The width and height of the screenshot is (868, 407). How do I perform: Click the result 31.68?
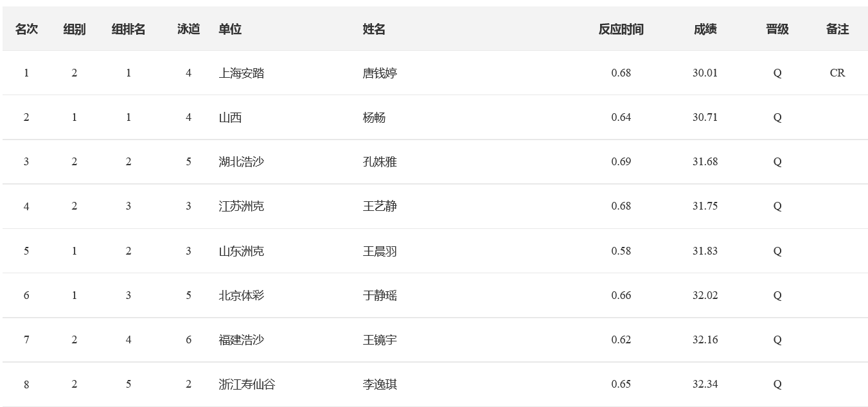click(x=705, y=161)
